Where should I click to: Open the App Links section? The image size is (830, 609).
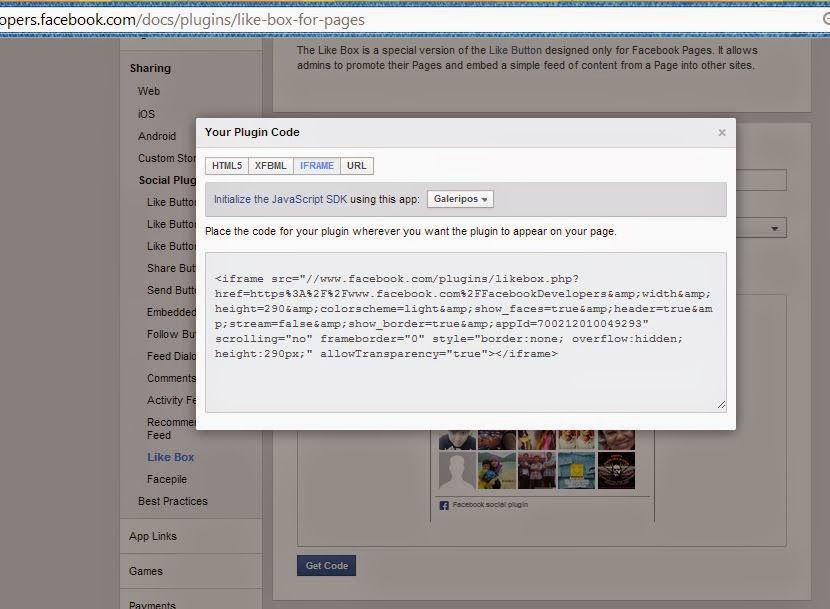(x=152, y=536)
